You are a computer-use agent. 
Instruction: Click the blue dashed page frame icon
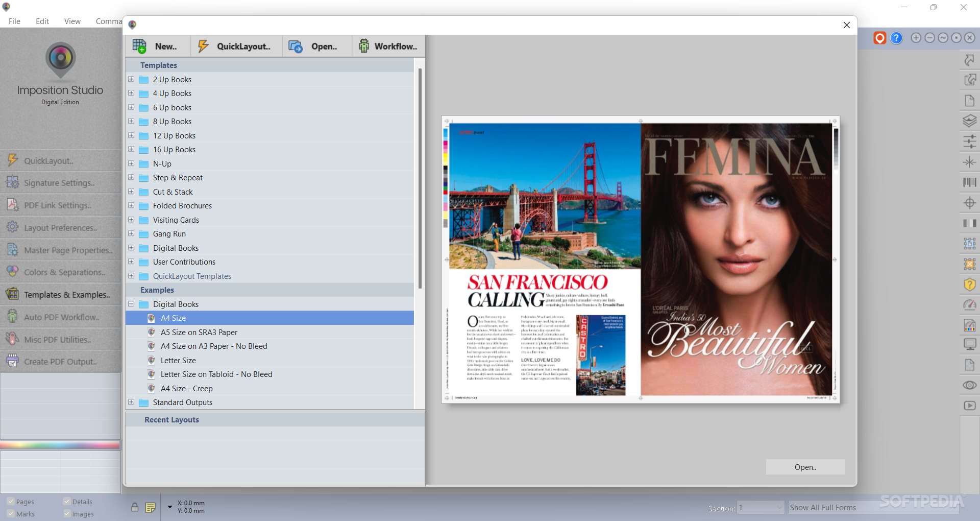[969, 244]
